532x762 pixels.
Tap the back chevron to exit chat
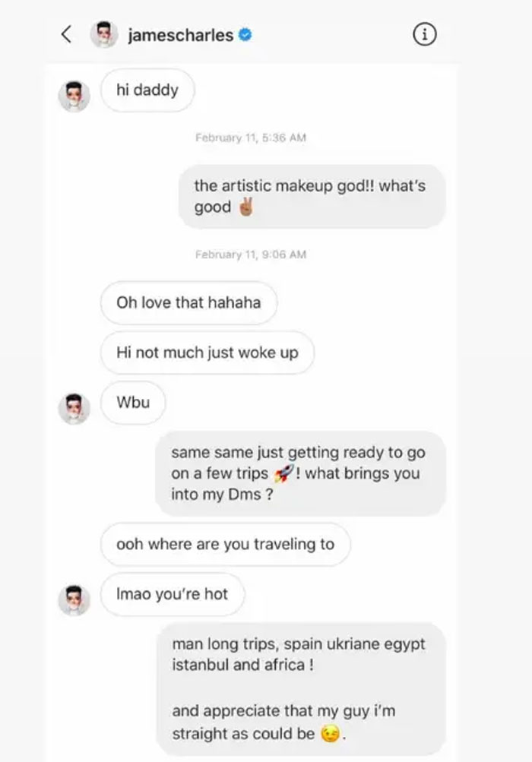point(65,34)
